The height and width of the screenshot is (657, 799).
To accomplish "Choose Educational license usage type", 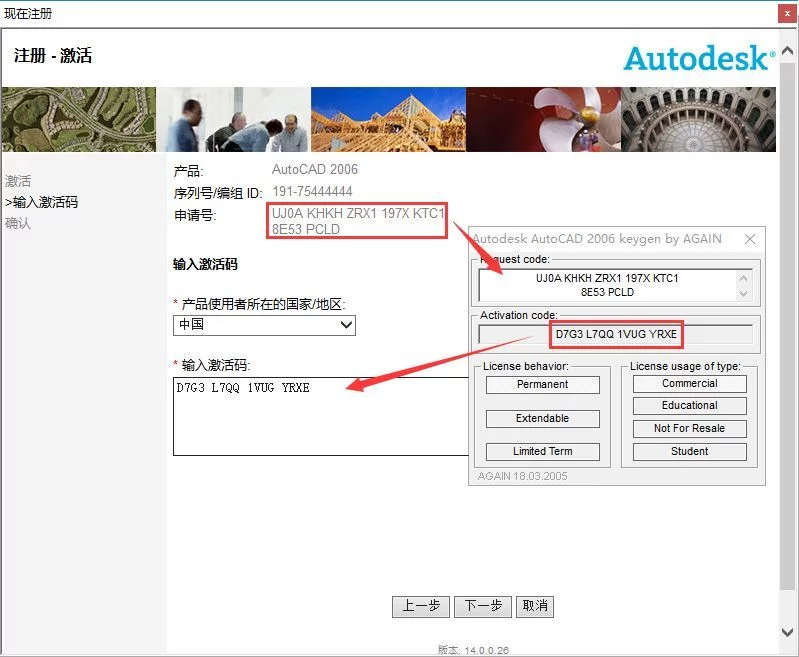I will tap(689, 406).
